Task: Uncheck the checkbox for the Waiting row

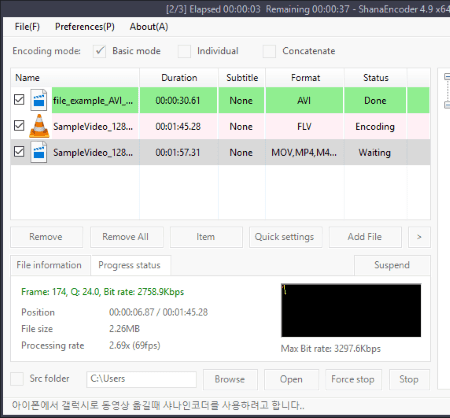Action: 19,152
